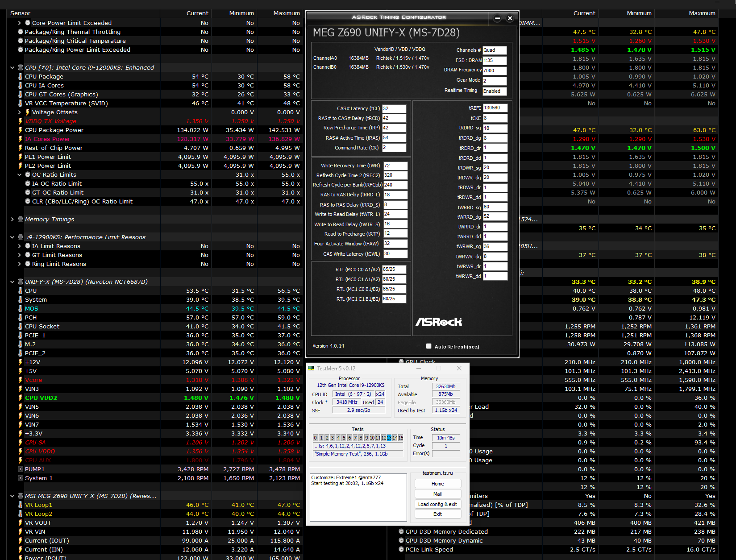736x560 pixels.
Task: Click the Maximum column header in the right sensor panel
Action: point(702,13)
